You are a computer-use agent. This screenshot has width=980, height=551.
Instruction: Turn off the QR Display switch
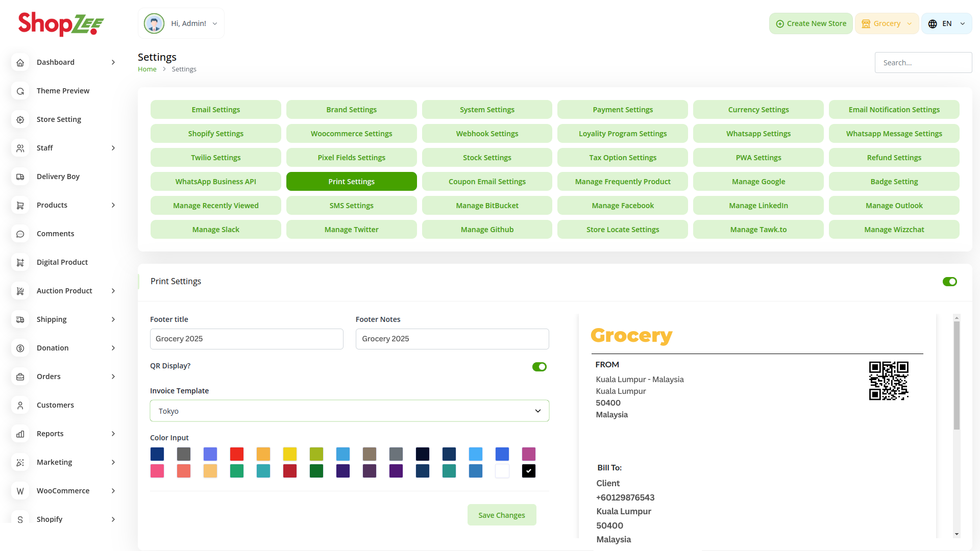[539, 367]
